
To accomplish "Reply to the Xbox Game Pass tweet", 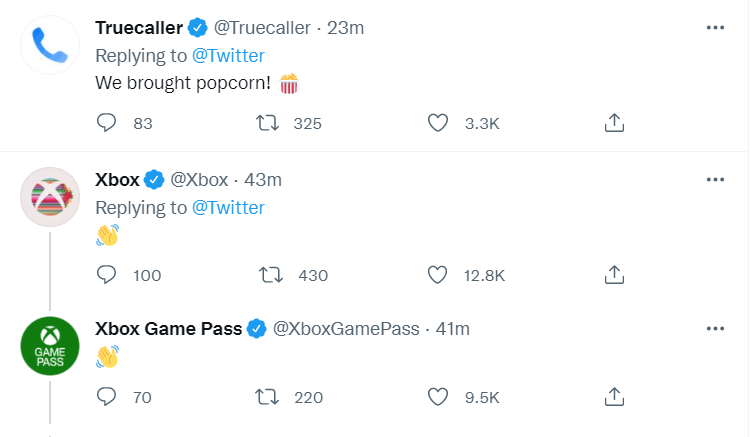I will click(107, 397).
